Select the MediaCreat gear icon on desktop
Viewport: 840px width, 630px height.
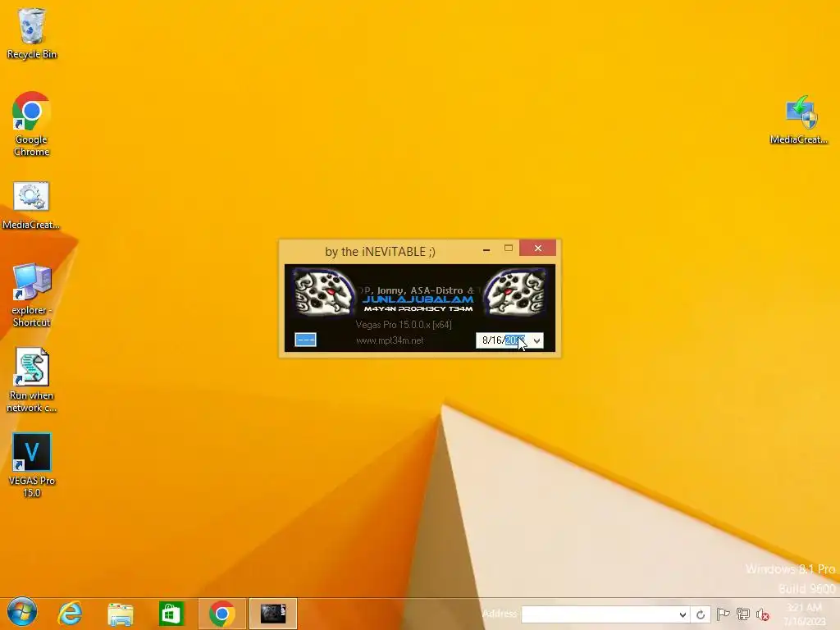[31, 206]
